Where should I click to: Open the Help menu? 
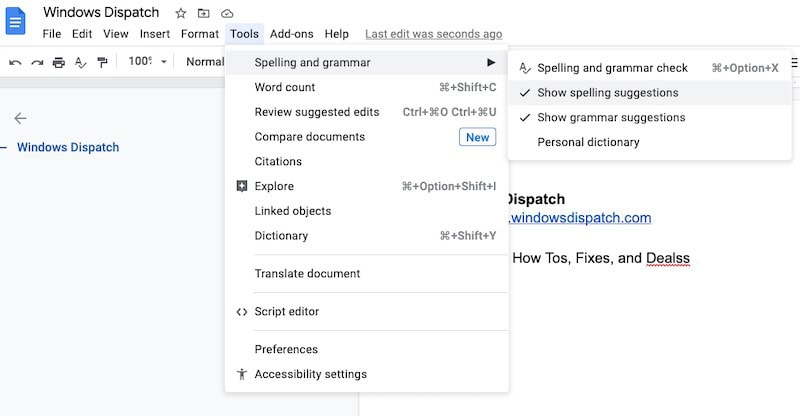(337, 34)
